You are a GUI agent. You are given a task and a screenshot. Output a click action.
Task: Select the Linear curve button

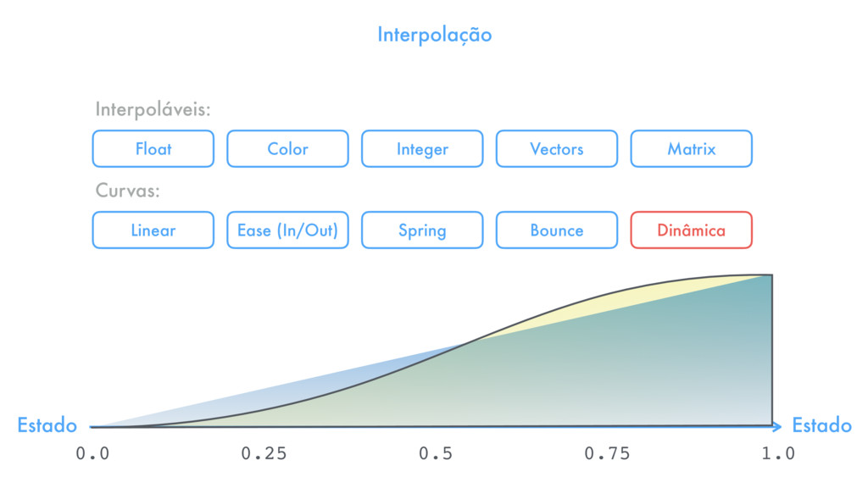pyautogui.click(x=153, y=230)
